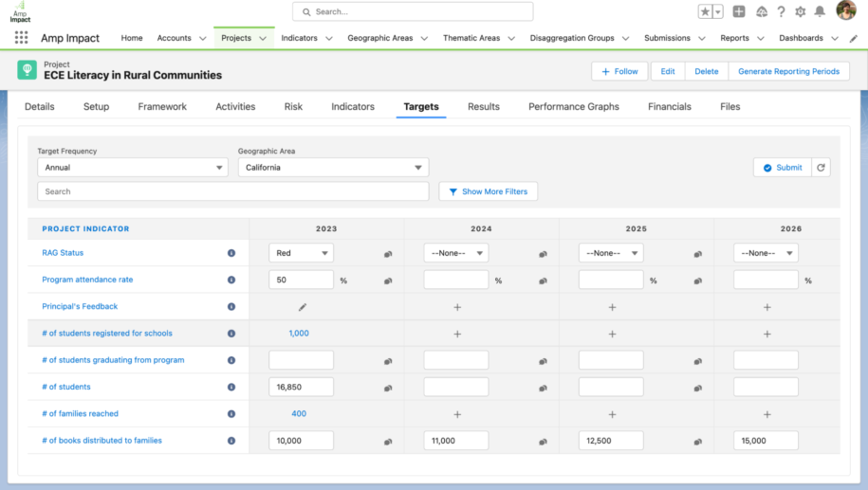Expand the Accounts nav chevron
Viewport: 868px width, 490px height.
point(203,39)
